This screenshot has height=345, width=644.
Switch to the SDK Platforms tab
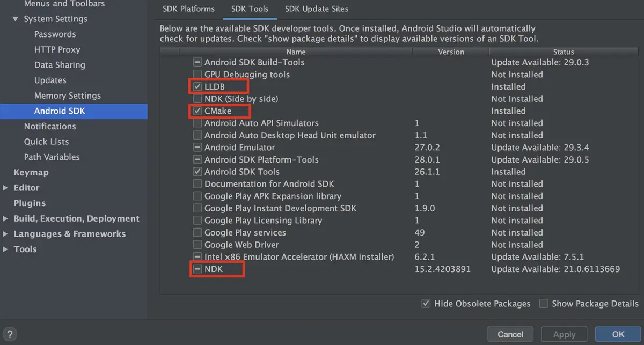[189, 9]
